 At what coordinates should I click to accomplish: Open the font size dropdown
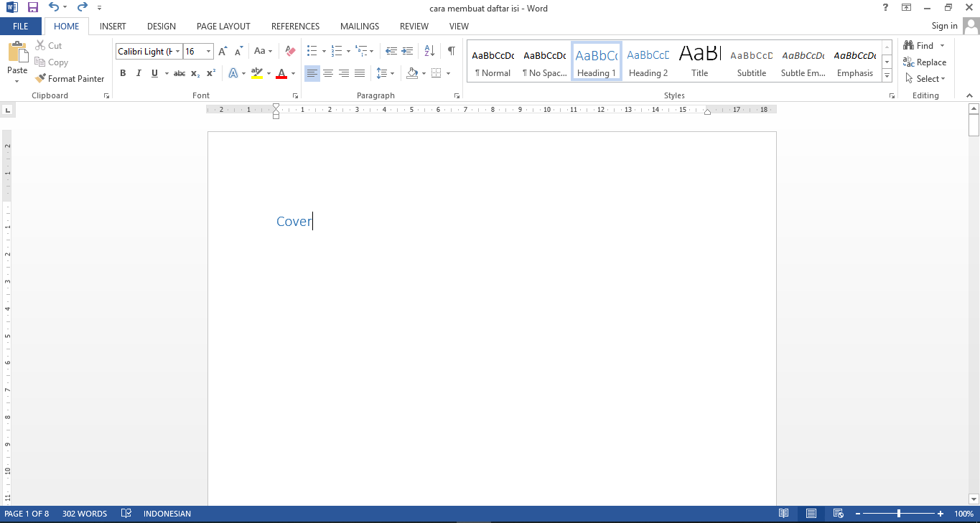(x=209, y=52)
